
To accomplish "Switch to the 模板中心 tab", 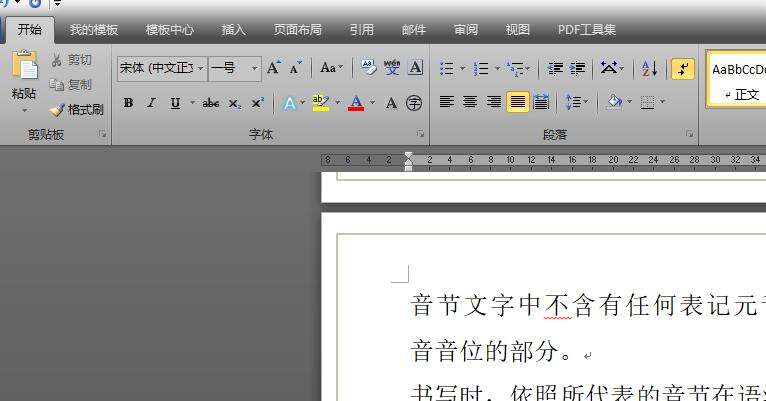I will click(x=170, y=30).
